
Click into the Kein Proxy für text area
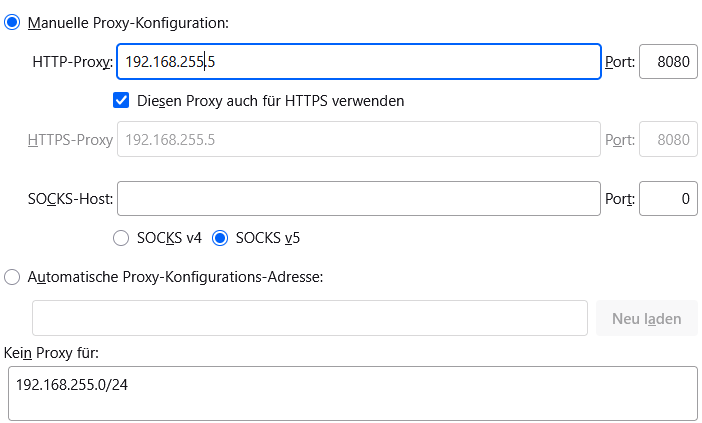point(351,393)
